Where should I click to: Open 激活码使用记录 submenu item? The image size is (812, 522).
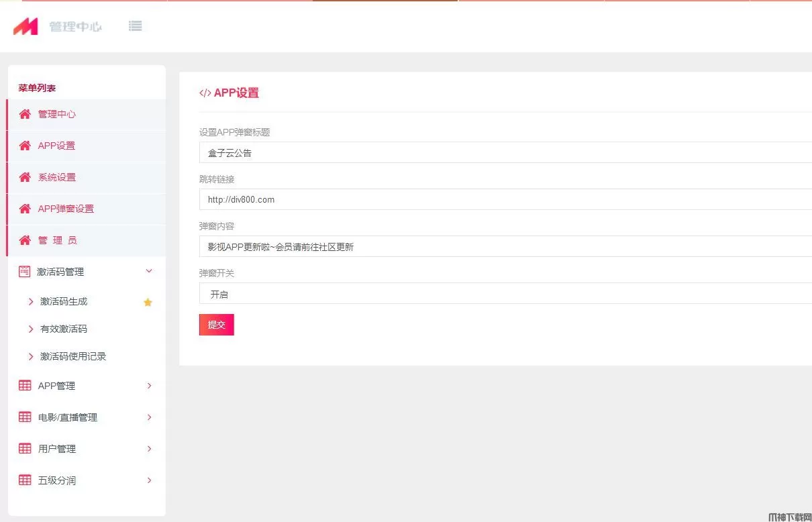pos(73,356)
